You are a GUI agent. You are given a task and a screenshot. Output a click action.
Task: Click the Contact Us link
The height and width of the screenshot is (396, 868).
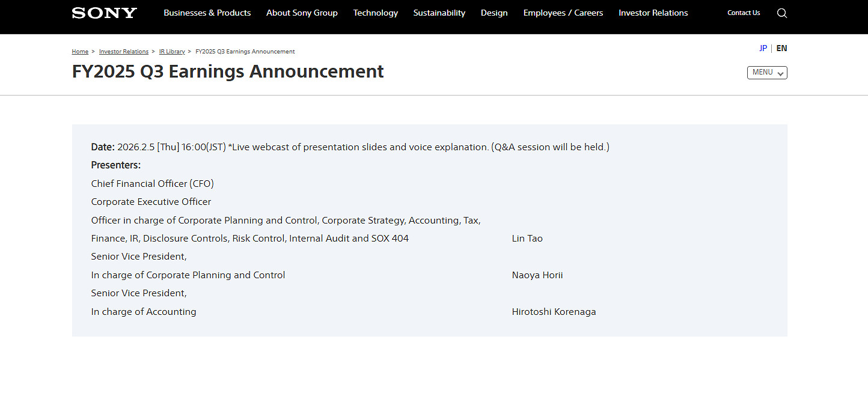tap(744, 13)
